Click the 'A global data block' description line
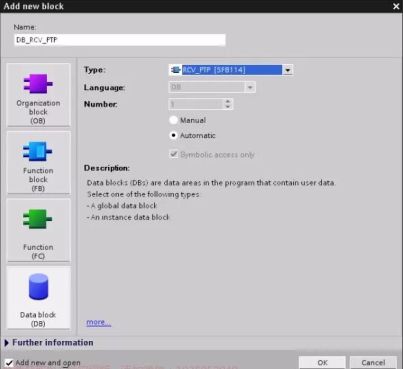403x369 pixels. click(x=122, y=206)
